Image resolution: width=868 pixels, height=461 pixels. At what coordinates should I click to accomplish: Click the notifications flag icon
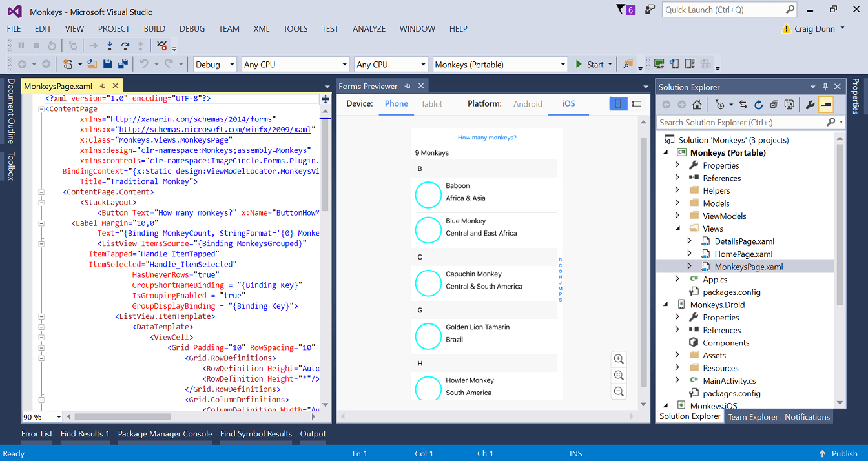(621, 9)
